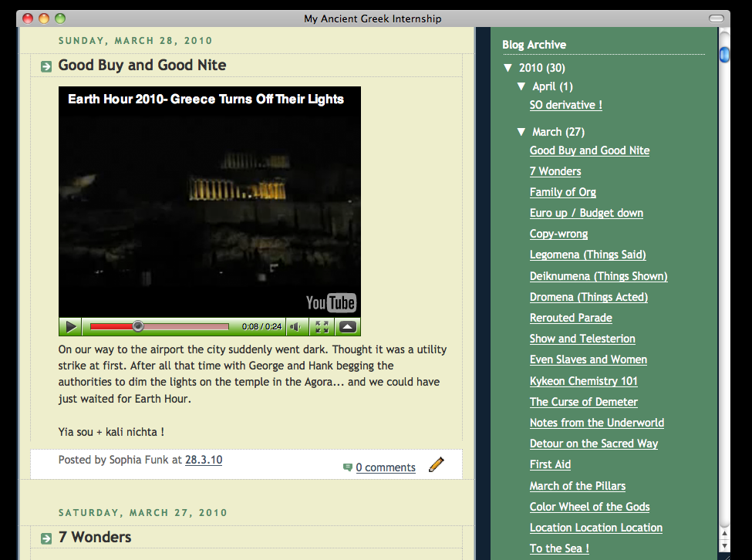Go to The Curse of Demeter post

coord(583,402)
